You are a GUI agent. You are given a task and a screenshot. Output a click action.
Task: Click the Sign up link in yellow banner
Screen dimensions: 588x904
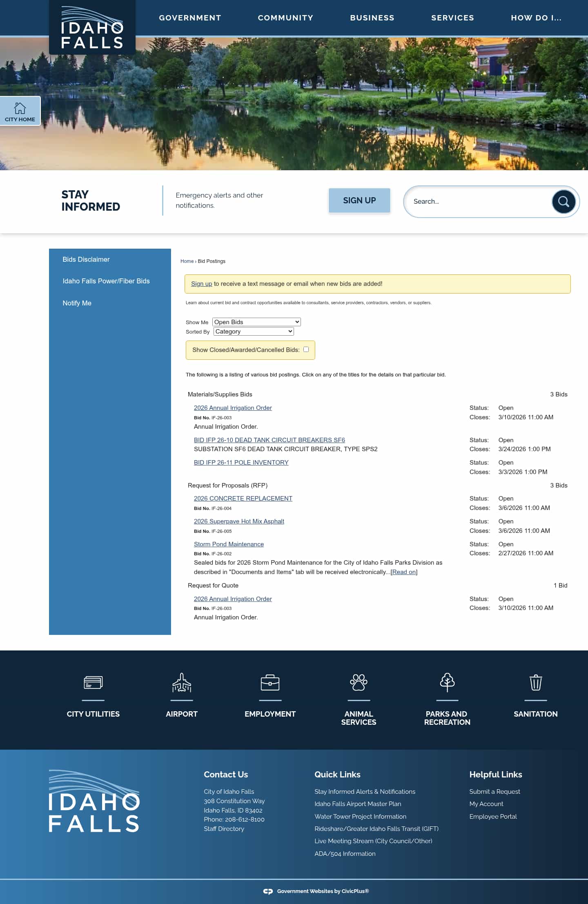tap(202, 284)
